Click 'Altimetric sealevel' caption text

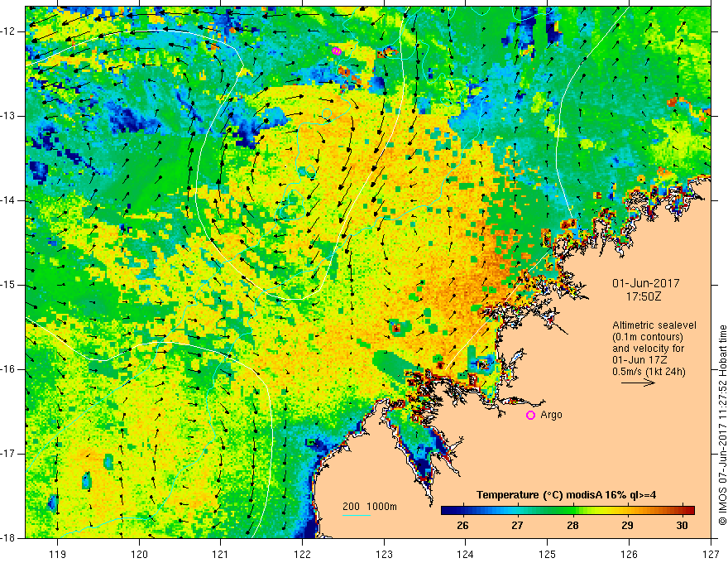[654, 325]
